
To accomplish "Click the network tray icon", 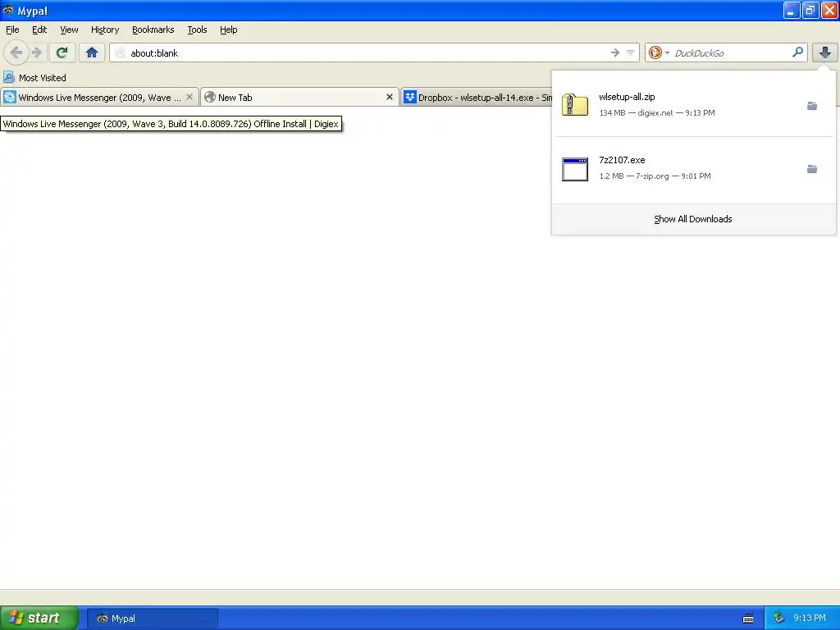I will [778, 619].
